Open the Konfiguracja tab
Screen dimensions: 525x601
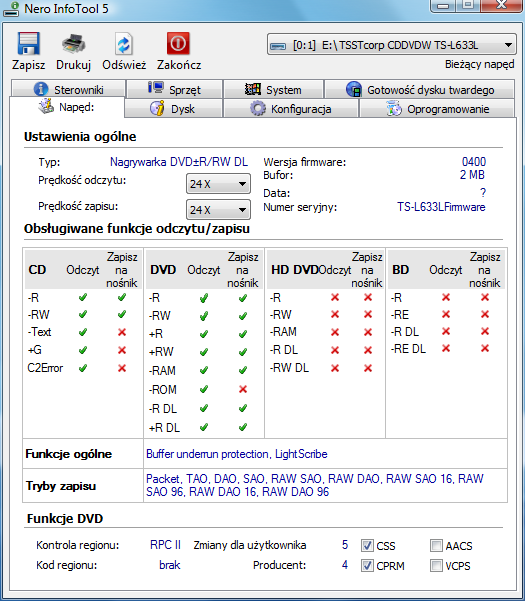(x=290, y=109)
